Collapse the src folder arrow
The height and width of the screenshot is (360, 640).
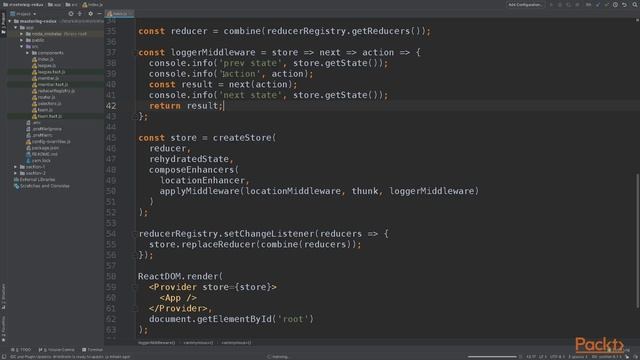[22, 47]
